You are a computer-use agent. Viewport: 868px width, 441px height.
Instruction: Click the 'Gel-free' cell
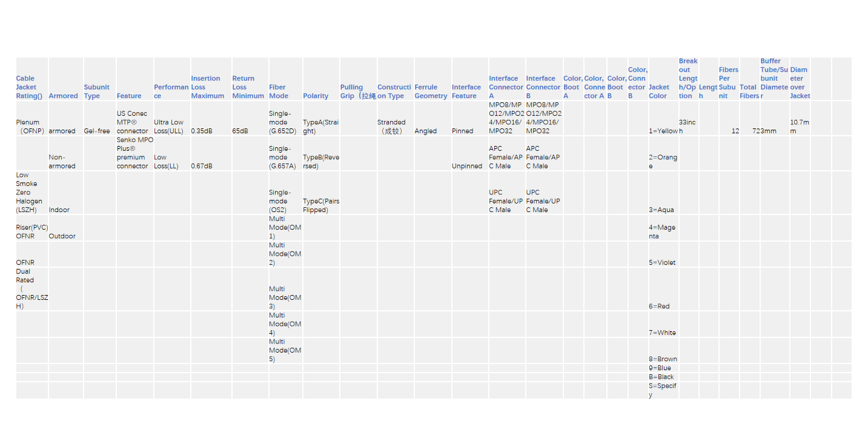point(99,118)
